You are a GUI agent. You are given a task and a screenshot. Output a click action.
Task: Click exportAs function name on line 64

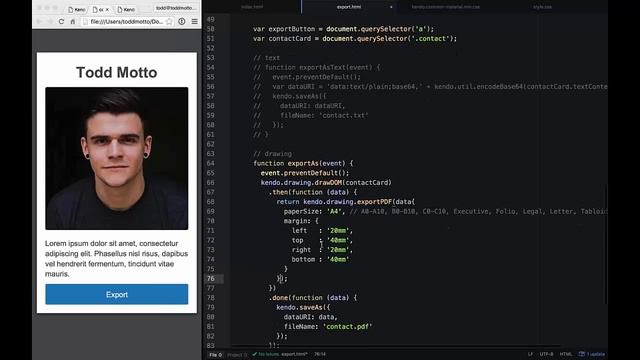303,163
